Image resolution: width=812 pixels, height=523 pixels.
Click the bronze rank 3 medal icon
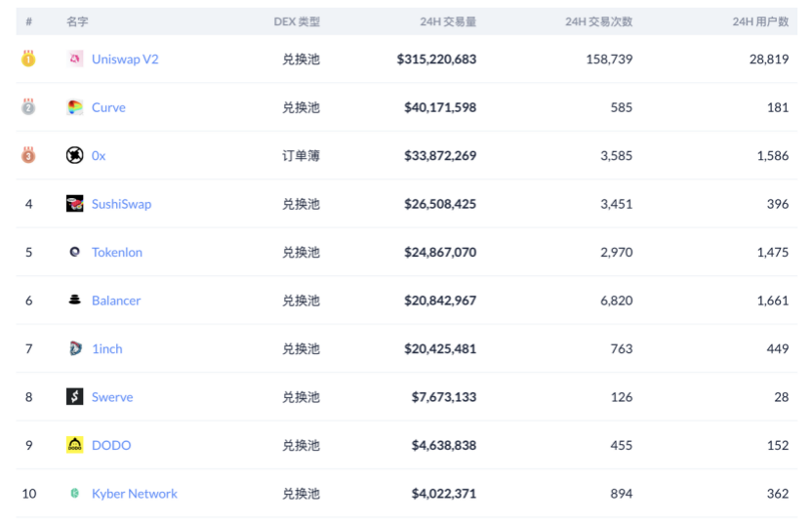(x=28, y=155)
